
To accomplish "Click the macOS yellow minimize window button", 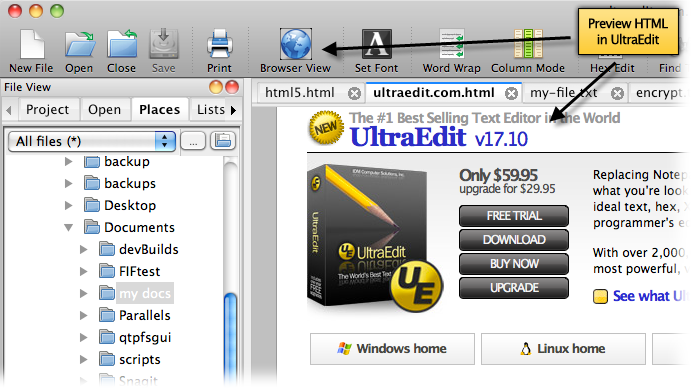I will point(36,11).
